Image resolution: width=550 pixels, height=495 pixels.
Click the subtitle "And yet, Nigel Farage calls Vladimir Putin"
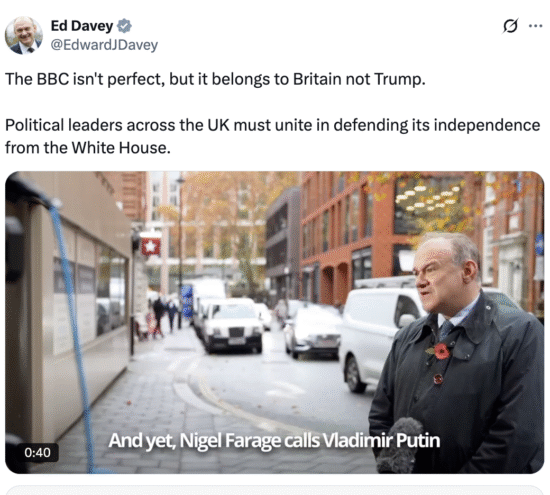(274, 441)
